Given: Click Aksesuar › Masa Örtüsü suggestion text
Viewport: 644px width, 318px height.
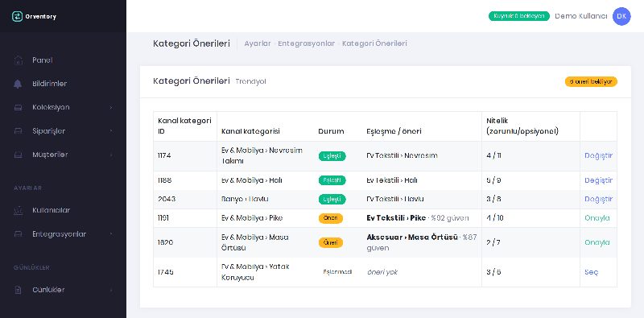Looking at the screenshot, I should pyautogui.click(x=412, y=237).
